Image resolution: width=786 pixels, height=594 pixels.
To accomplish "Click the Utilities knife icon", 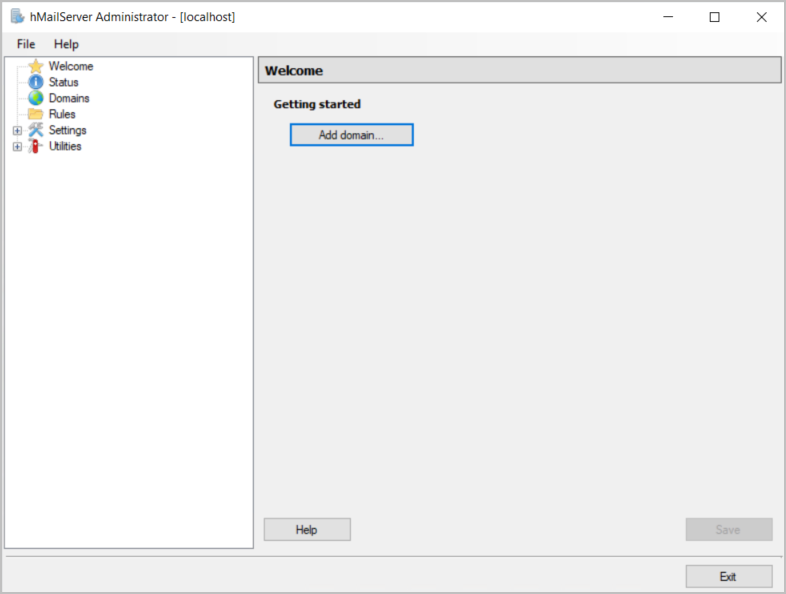I will [35, 146].
